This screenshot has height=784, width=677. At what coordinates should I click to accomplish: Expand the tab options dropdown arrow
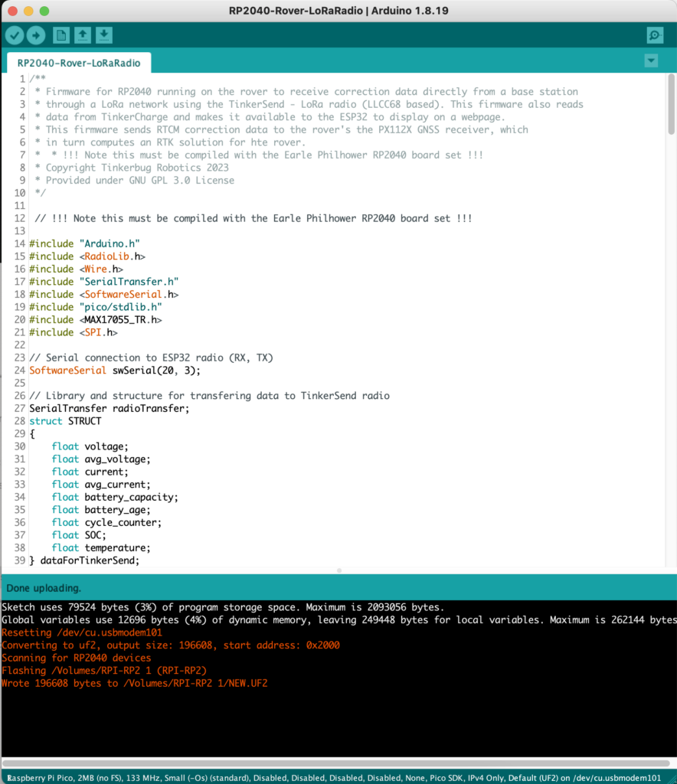[651, 61]
